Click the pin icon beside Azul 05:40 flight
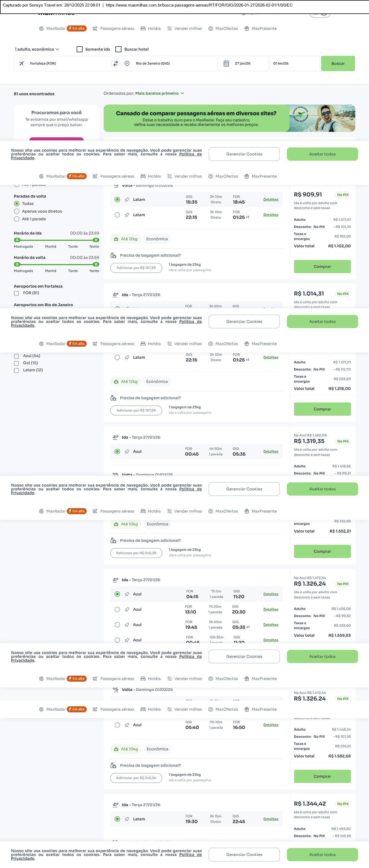Viewport: 369px width, 868px height. click(x=127, y=725)
